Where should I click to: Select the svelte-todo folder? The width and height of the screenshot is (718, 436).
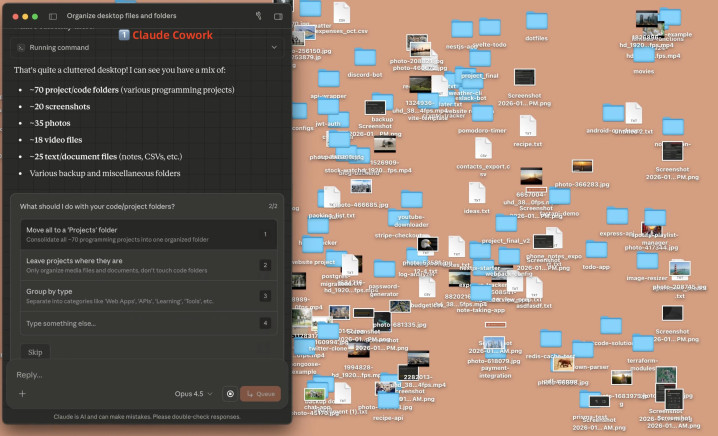(x=490, y=27)
